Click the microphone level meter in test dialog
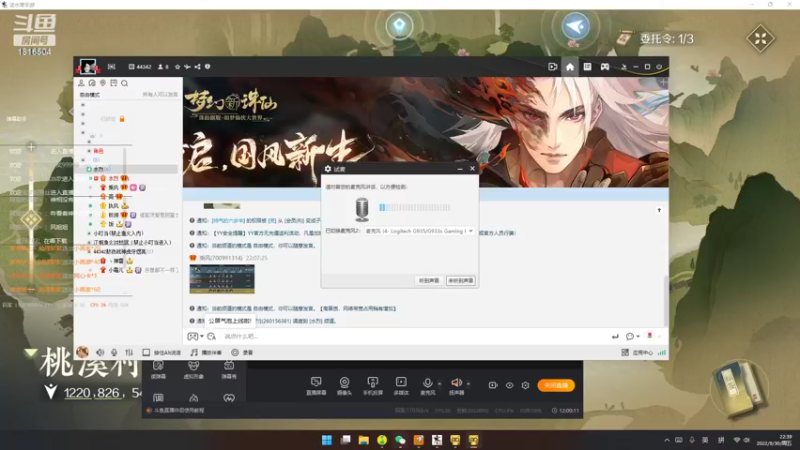The height and width of the screenshot is (450, 800). click(415, 208)
